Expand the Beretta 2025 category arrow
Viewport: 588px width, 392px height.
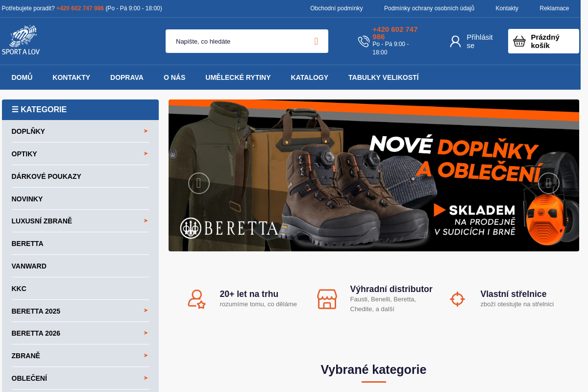point(146,310)
